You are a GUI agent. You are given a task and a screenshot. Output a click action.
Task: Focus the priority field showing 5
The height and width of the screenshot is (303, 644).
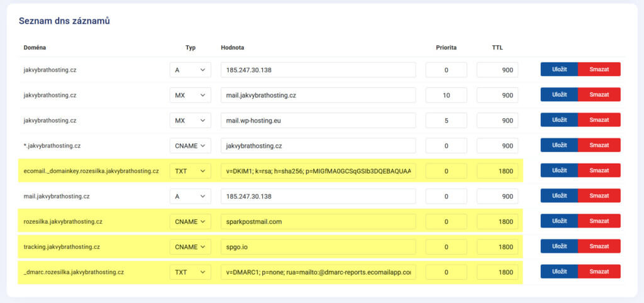click(x=446, y=120)
